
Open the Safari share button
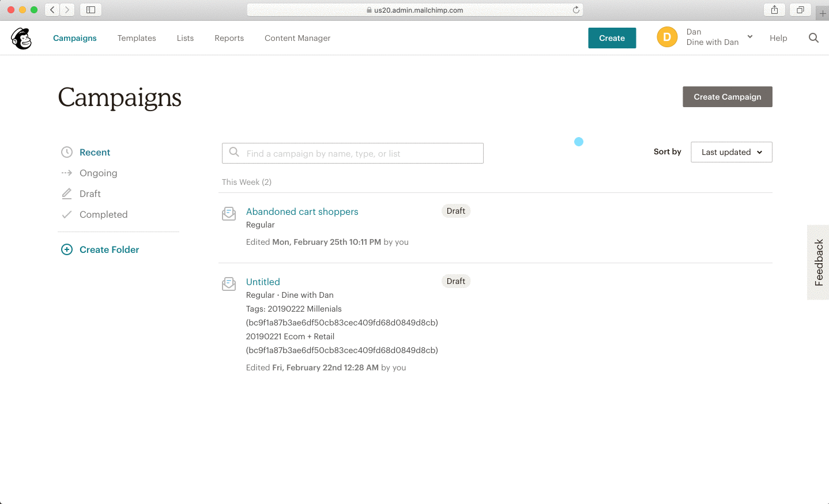point(774,10)
